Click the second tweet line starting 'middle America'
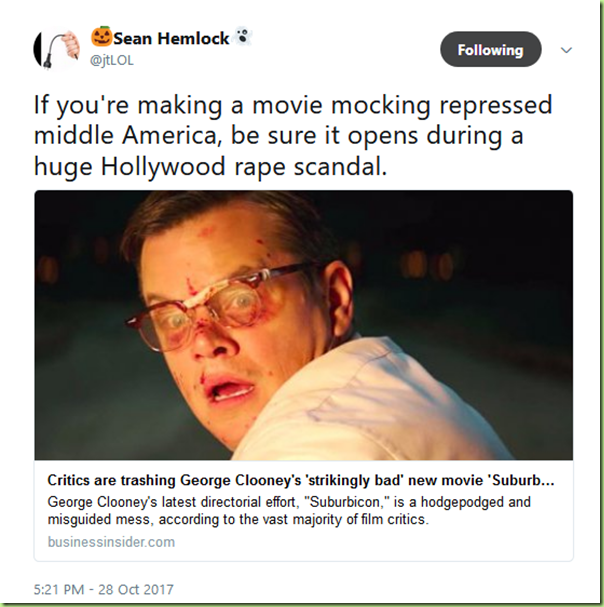 pyautogui.click(x=278, y=135)
